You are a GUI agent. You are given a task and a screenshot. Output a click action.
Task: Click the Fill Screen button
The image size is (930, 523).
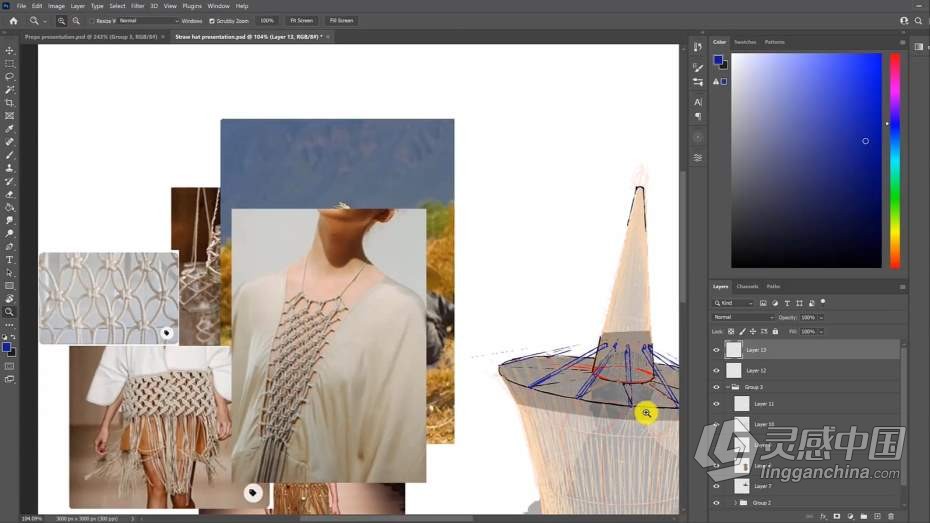pos(341,20)
